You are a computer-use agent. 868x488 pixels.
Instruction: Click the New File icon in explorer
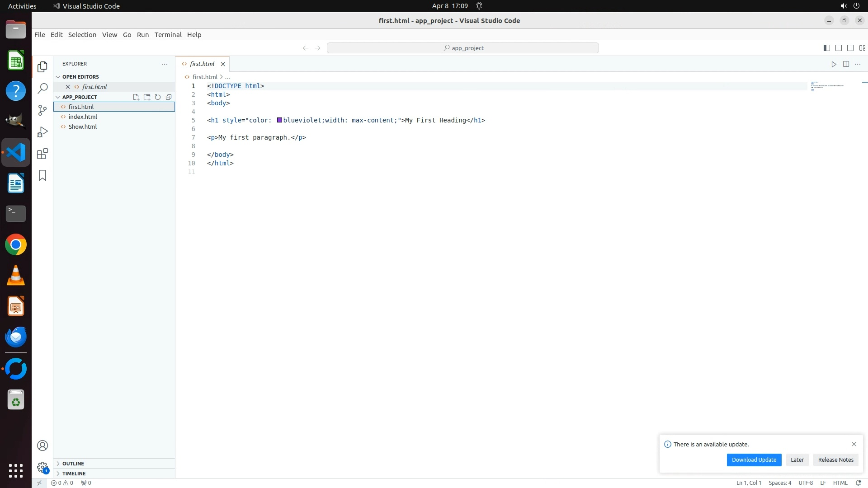(136, 97)
